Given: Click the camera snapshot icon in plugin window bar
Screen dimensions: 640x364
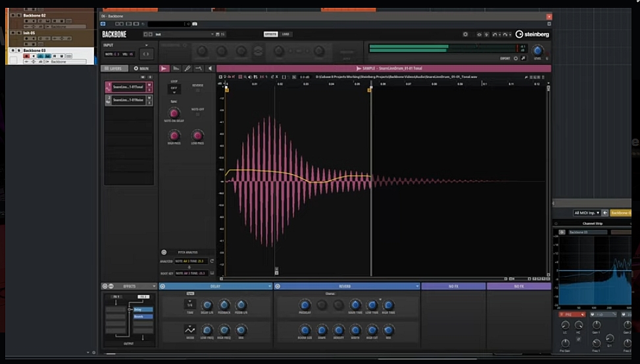Looking at the screenshot, I should [195, 24].
